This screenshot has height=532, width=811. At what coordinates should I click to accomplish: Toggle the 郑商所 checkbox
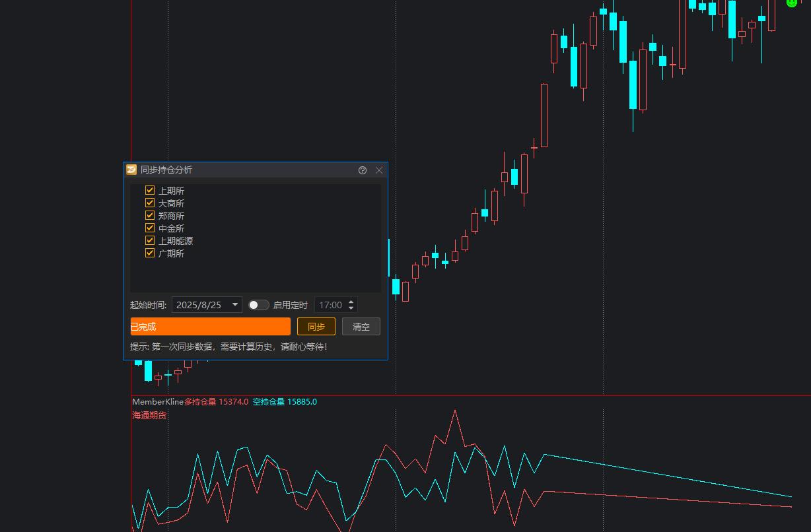coord(150,215)
